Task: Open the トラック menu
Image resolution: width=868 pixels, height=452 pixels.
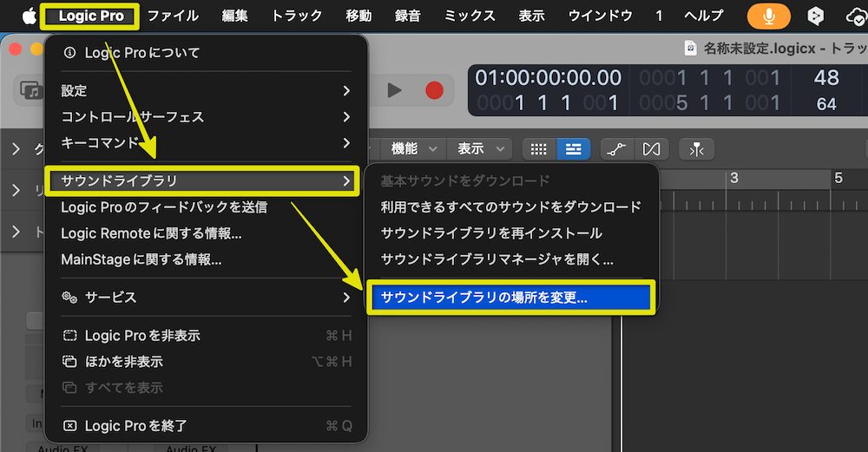Action: click(297, 16)
